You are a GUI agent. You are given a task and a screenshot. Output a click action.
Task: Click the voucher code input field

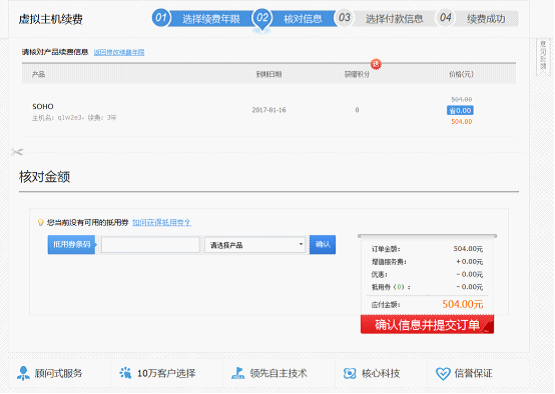point(150,245)
